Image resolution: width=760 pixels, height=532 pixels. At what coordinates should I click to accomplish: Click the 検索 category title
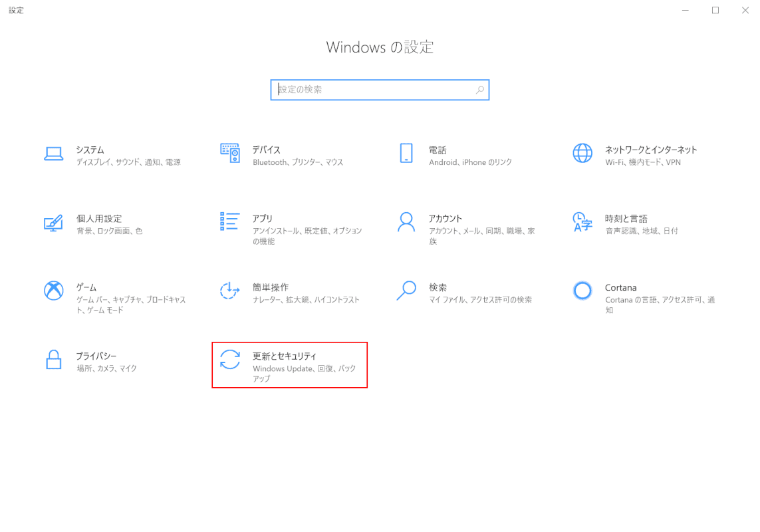[x=438, y=287]
